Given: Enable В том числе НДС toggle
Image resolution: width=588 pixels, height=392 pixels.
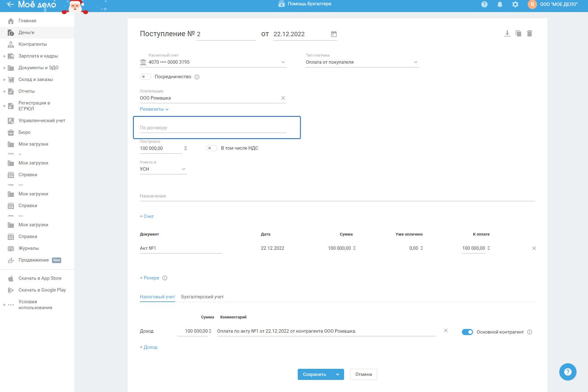Looking at the screenshot, I should (212, 148).
